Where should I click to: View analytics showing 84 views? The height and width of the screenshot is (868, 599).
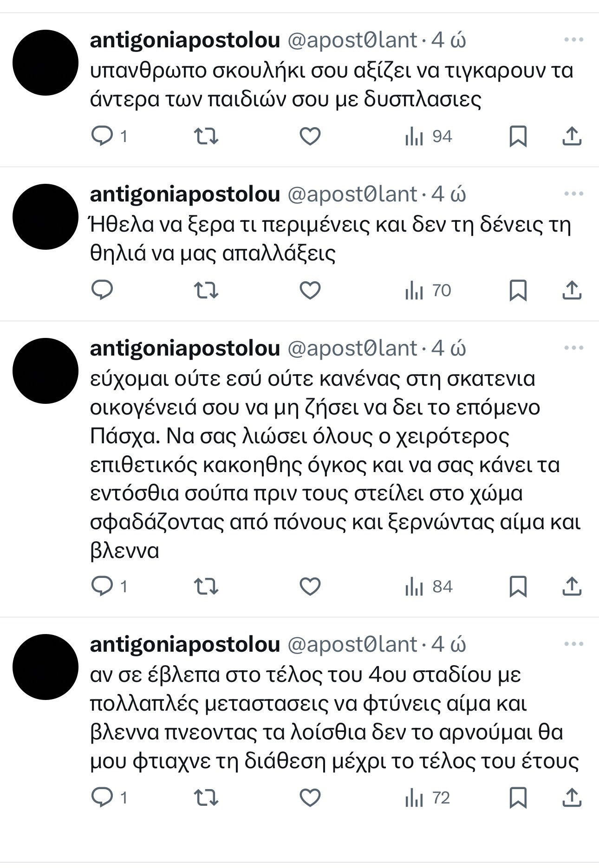pos(428,587)
